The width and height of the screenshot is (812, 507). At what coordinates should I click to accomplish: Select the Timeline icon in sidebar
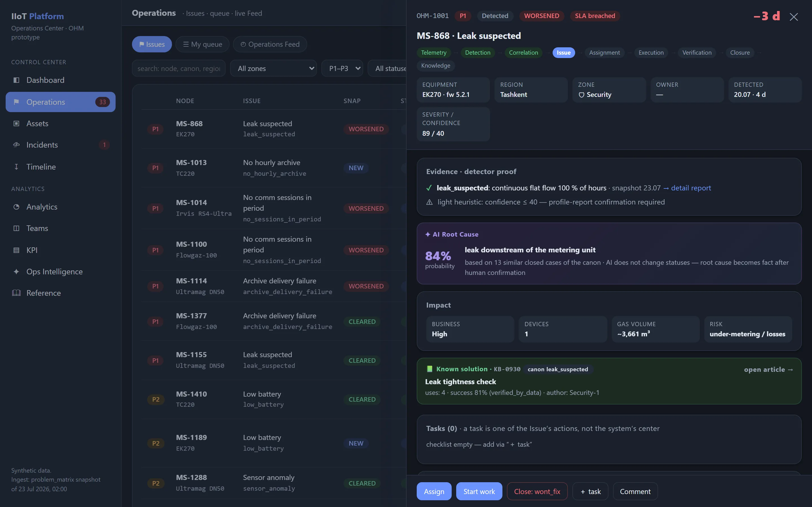[x=16, y=167]
